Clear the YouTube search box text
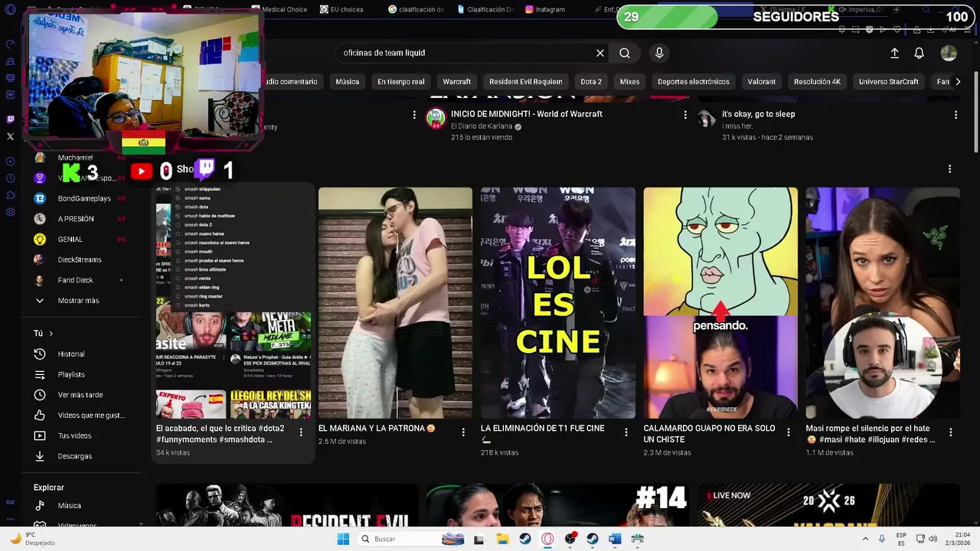980x551 pixels. pos(600,53)
